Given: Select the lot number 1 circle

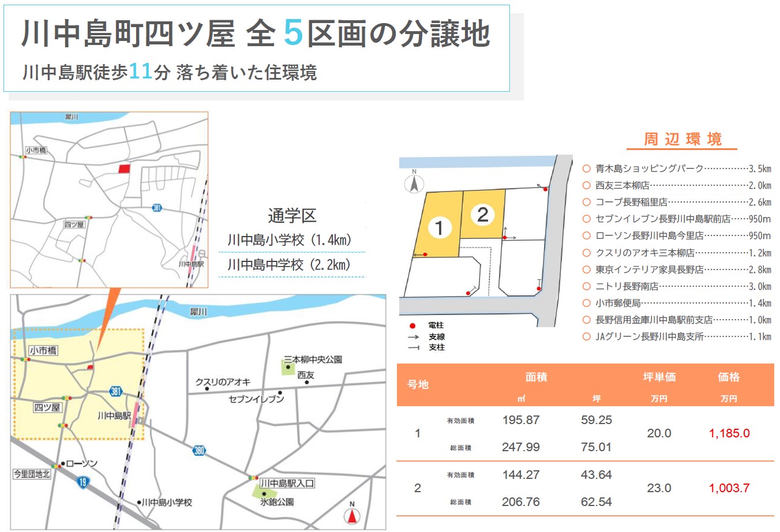Looking at the screenshot, I should pyautogui.click(x=439, y=228).
